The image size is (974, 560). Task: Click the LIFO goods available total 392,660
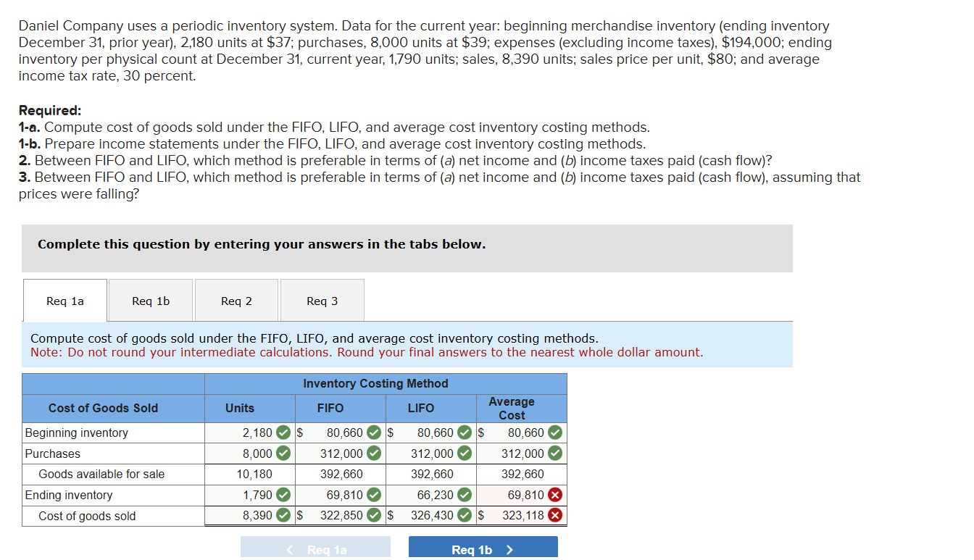[x=433, y=475]
